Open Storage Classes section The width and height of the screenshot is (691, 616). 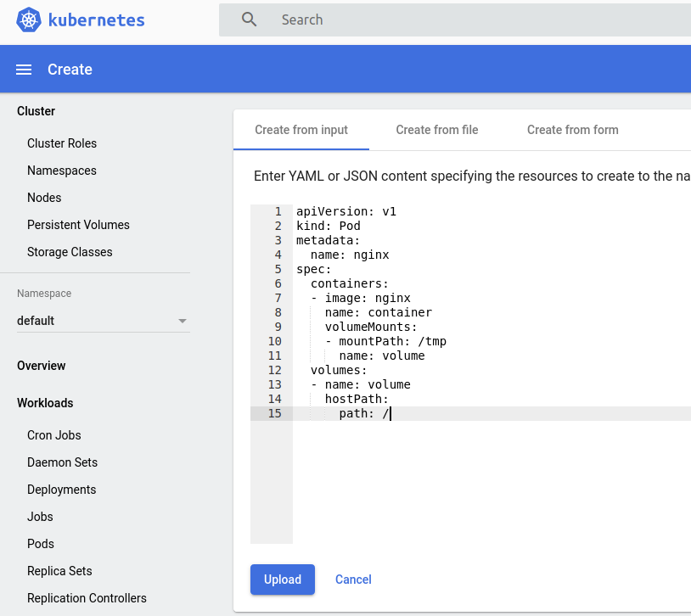tap(70, 252)
